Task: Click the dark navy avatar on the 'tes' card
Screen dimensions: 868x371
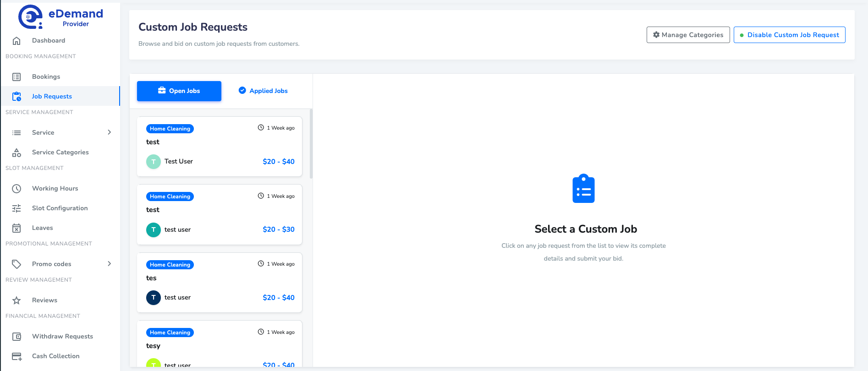Action: pos(154,298)
